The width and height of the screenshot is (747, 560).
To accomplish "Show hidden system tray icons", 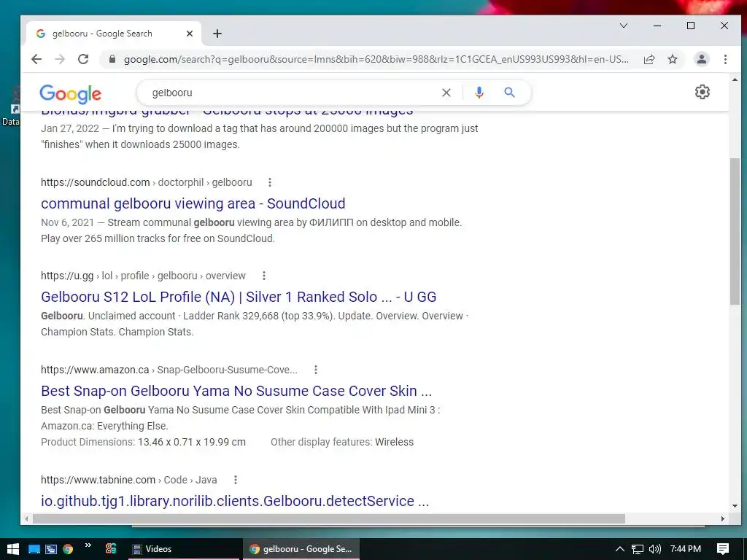I will coord(619,549).
